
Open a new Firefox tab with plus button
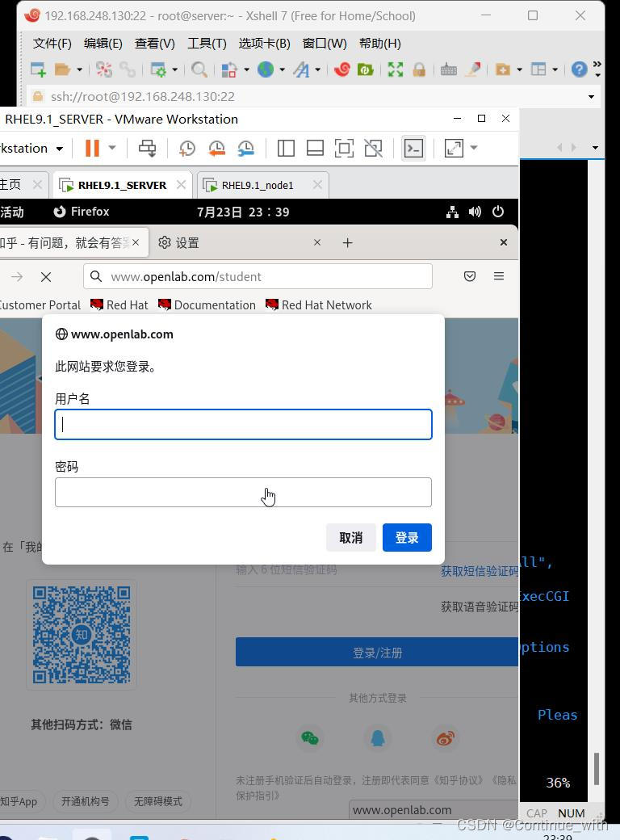tap(347, 243)
